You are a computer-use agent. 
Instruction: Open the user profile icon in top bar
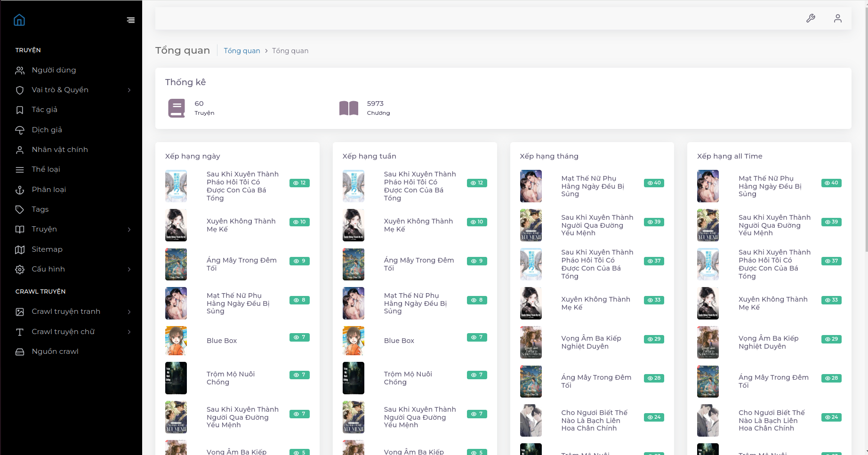(838, 18)
